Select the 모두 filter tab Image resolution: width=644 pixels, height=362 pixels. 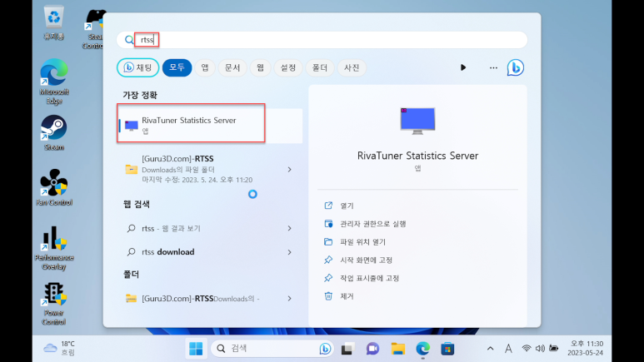pos(177,67)
